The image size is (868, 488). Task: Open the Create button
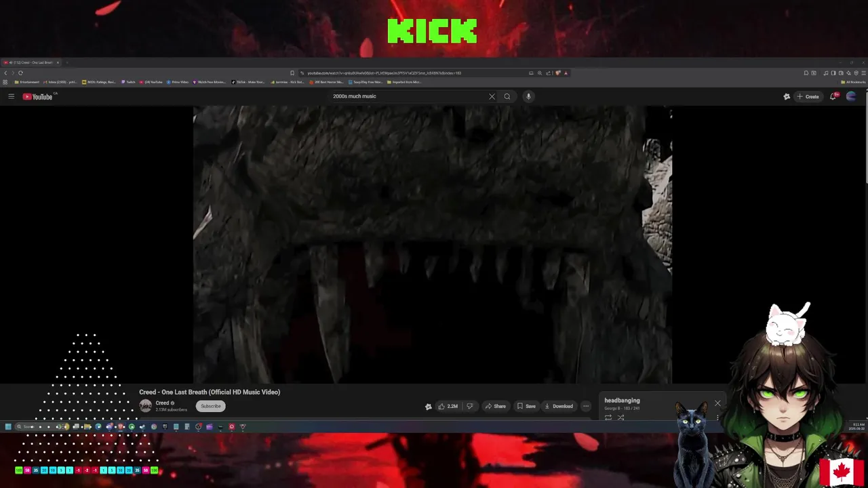[808, 96]
